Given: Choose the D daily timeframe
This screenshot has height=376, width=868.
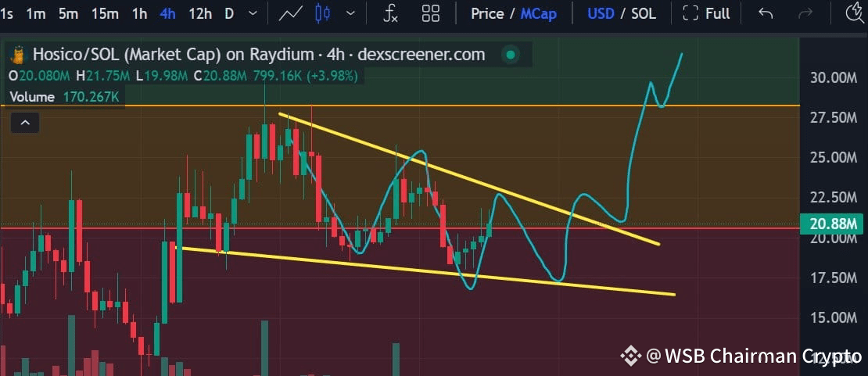Looking at the screenshot, I should 229,14.
